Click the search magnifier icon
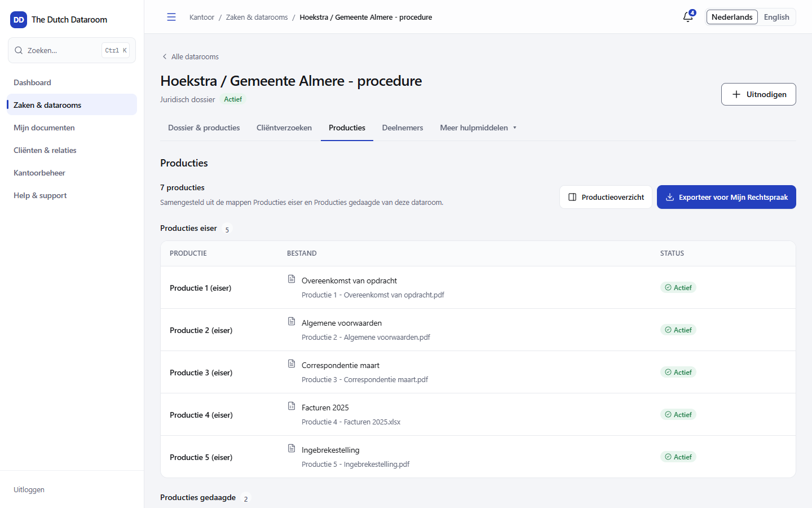The width and height of the screenshot is (812, 508). (x=19, y=50)
